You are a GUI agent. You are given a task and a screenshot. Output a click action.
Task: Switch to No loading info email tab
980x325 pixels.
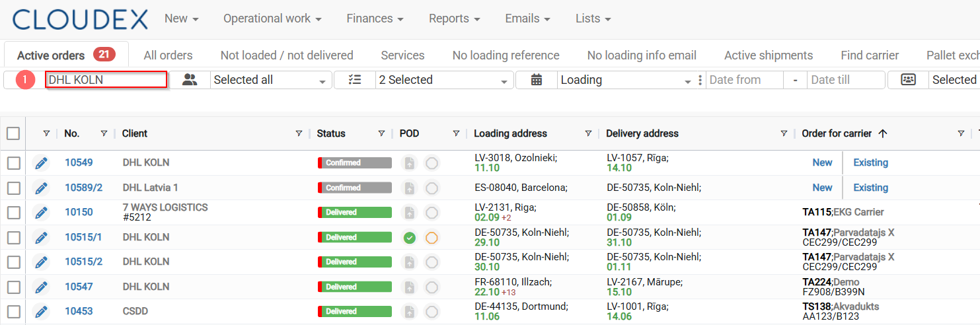pyautogui.click(x=642, y=55)
